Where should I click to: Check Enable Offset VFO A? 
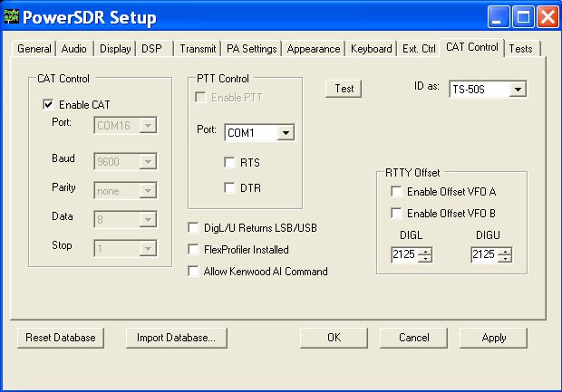[x=396, y=191]
